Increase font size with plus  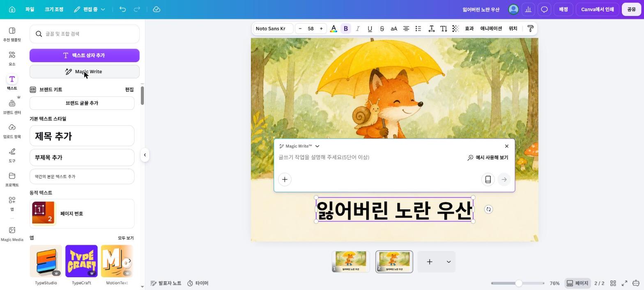[x=321, y=28]
